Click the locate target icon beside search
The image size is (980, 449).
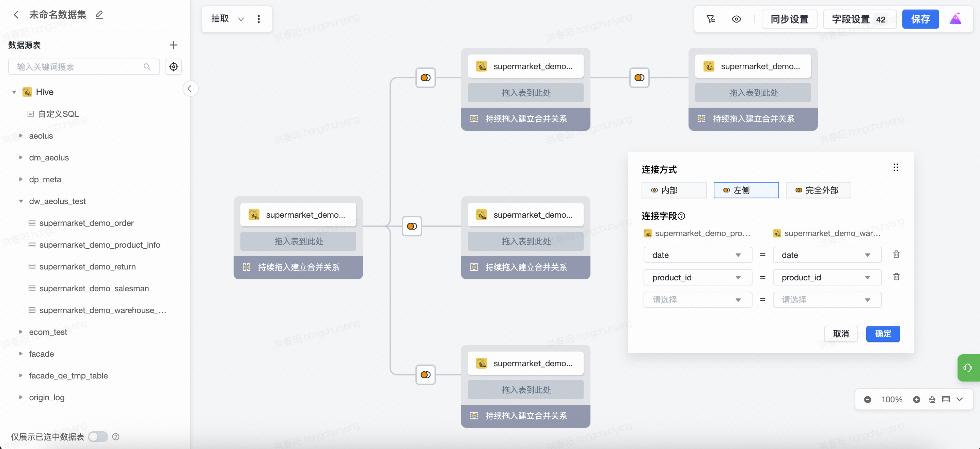click(173, 67)
